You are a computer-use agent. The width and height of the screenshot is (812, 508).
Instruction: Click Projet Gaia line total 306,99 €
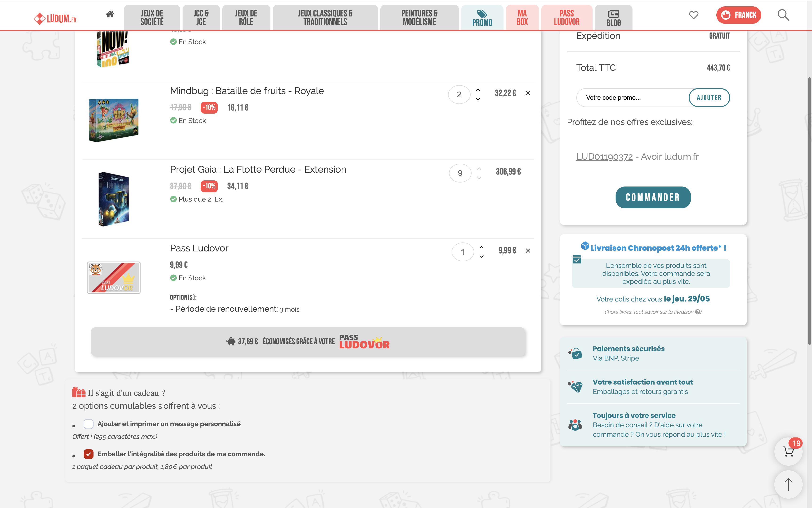pos(508,172)
